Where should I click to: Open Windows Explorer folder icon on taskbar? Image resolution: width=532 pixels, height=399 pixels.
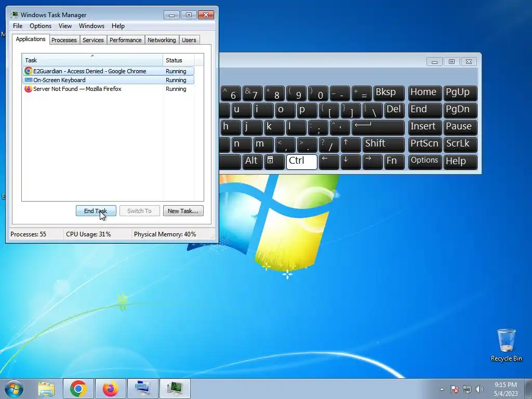[46, 389]
